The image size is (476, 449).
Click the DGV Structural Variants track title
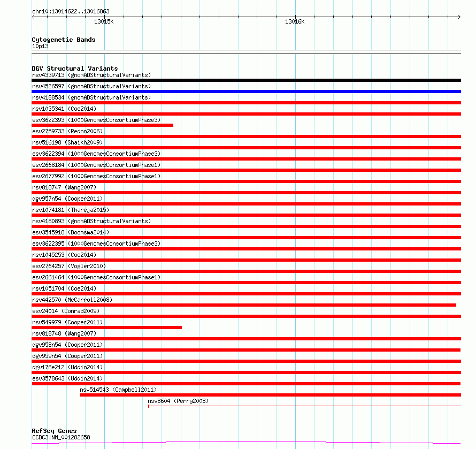click(x=75, y=69)
